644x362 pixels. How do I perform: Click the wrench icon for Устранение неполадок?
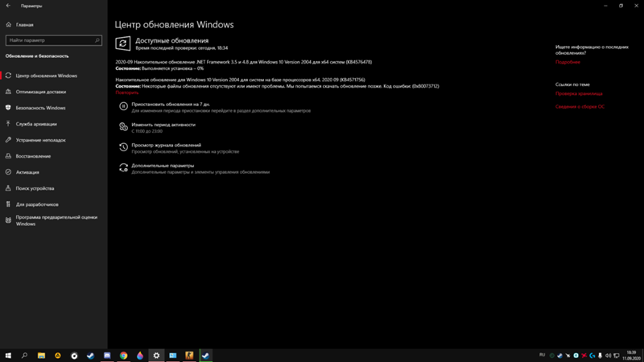point(8,140)
